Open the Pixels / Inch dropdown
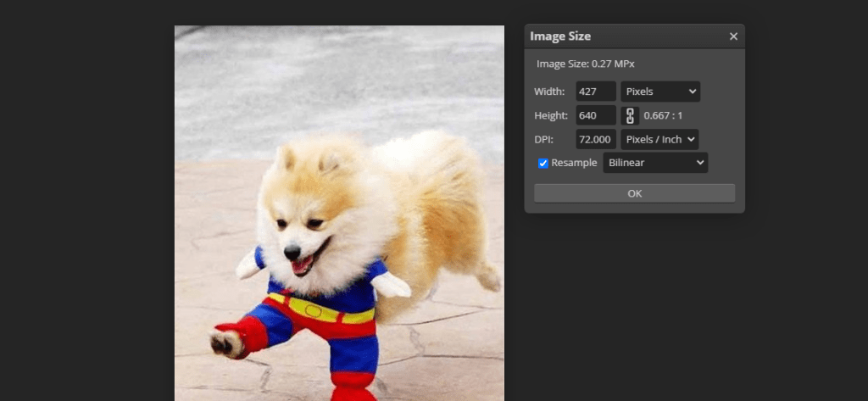868x401 pixels. (659, 139)
